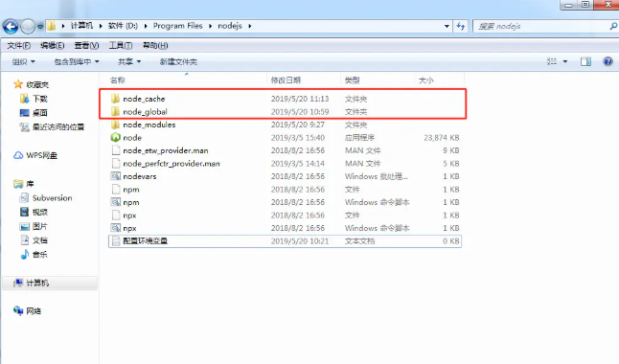Image resolution: width=619 pixels, height=364 pixels.
Task: Open address bar history dropdown arrow
Action: (x=447, y=26)
